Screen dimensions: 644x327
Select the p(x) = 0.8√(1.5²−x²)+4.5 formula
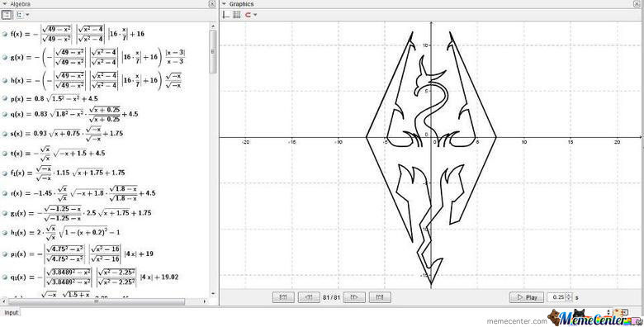(x=54, y=99)
